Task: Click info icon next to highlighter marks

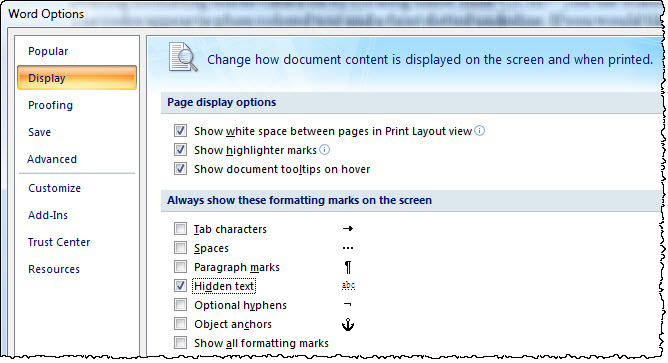Action: (325, 150)
